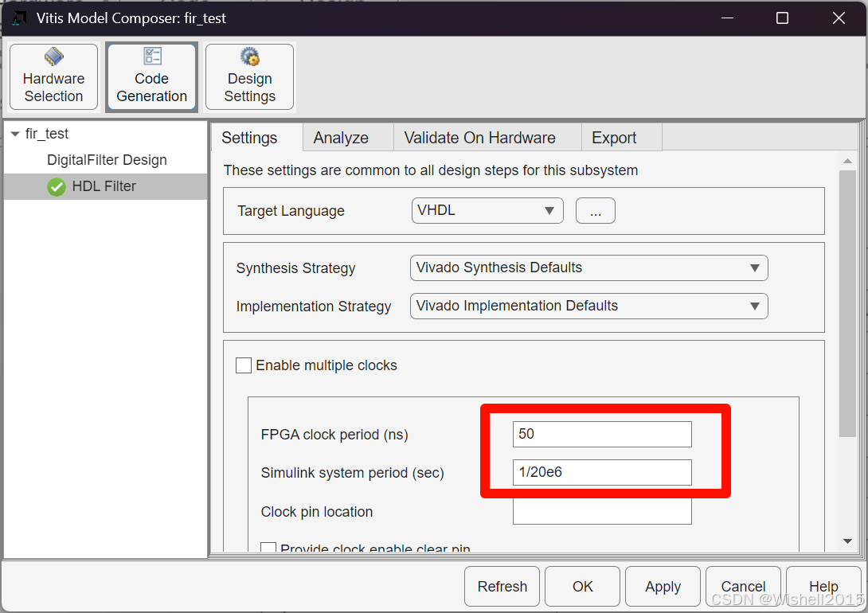868x613 pixels.
Task: Collapse the fir_test tree node
Action: pyautogui.click(x=15, y=134)
